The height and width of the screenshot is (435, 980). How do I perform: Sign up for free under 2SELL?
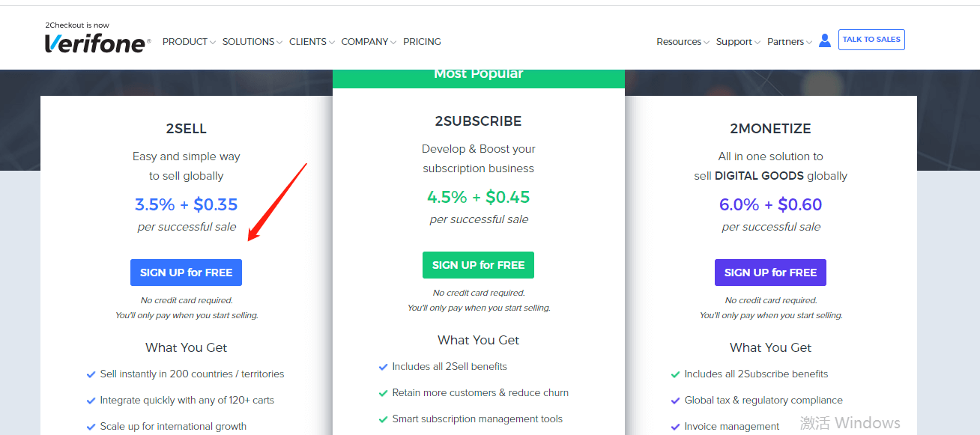186,273
